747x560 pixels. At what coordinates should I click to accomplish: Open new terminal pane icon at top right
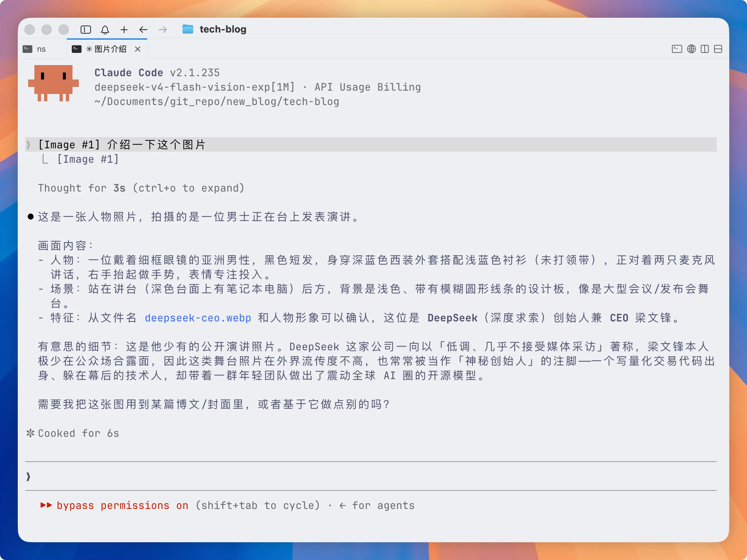(x=677, y=49)
